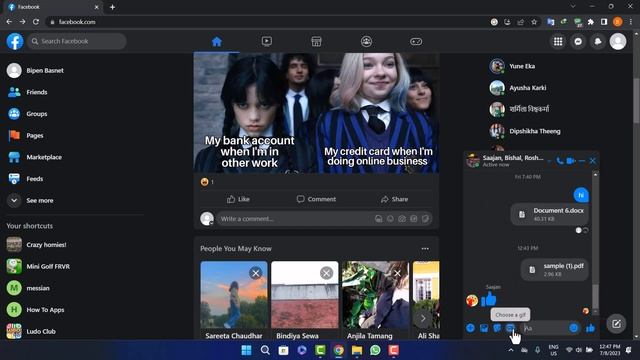
Task: Open the Watch video tab
Action: (267, 41)
